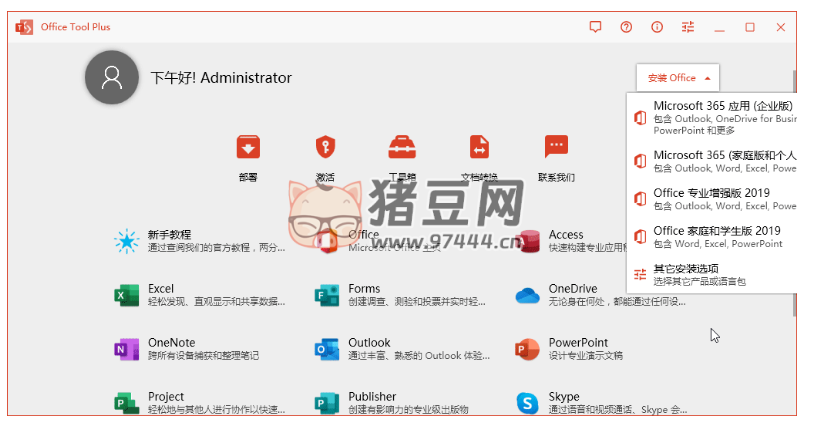The width and height of the screenshot is (814, 426).
Task: Click the help question mark icon
Action: pos(626,27)
